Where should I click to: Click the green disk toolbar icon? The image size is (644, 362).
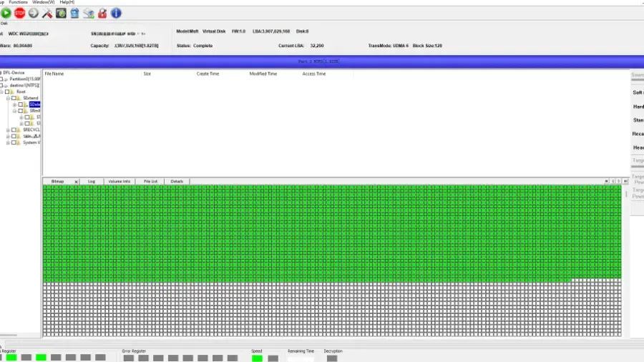coord(61,13)
